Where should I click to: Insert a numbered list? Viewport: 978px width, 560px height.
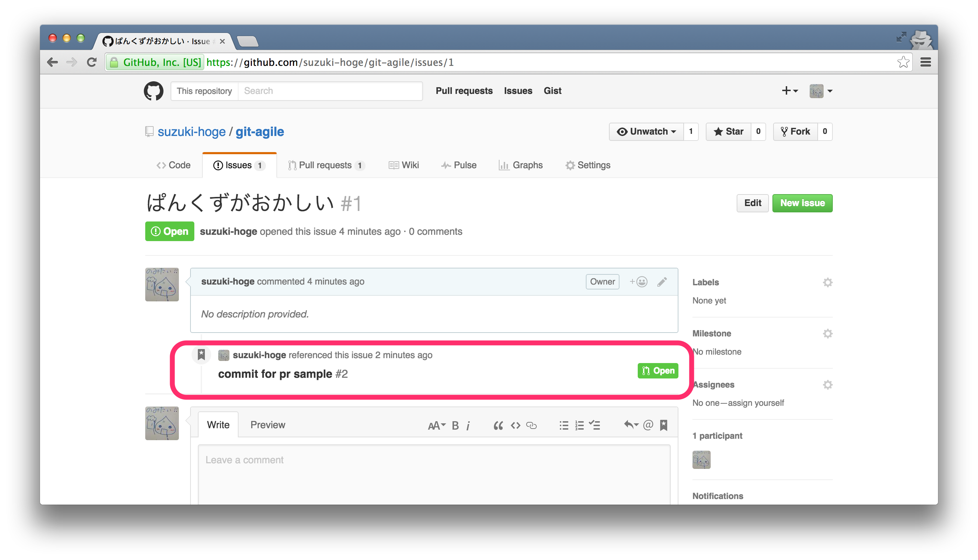point(579,425)
